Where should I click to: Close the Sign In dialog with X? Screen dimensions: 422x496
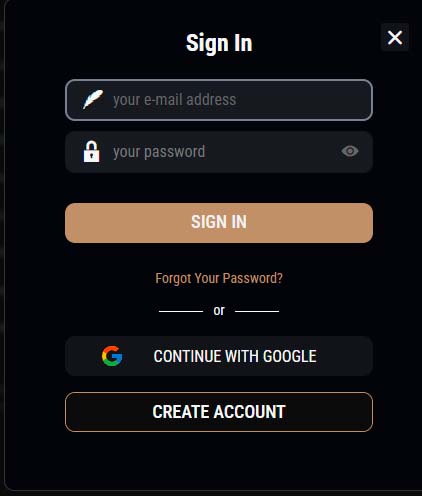click(395, 37)
